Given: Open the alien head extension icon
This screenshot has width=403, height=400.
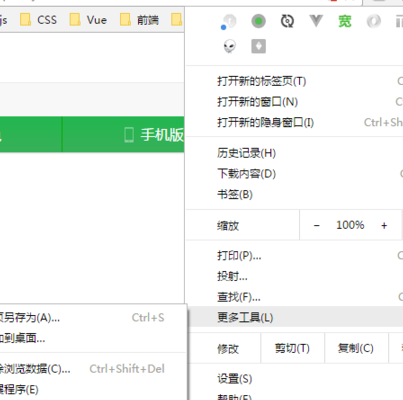Looking at the screenshot, I should [230, 46].
